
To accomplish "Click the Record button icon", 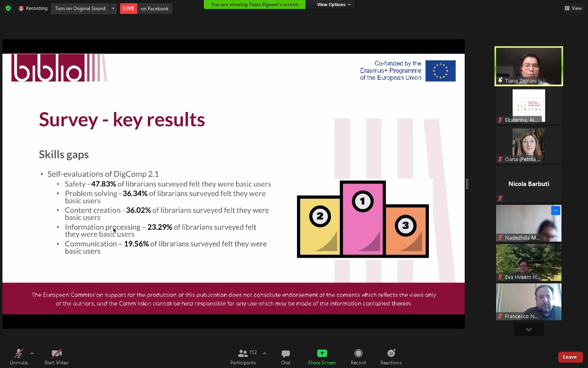I will click(x=358, y=353).
